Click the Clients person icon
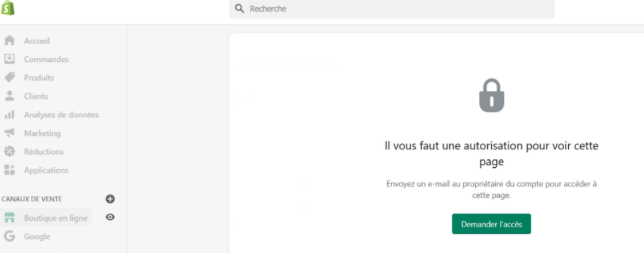 [x=9, y=96]
